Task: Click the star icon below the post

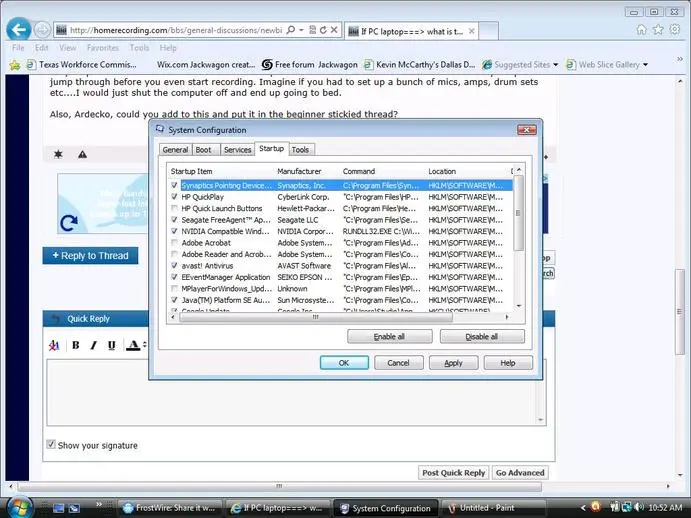Action: tap(58, 154)
